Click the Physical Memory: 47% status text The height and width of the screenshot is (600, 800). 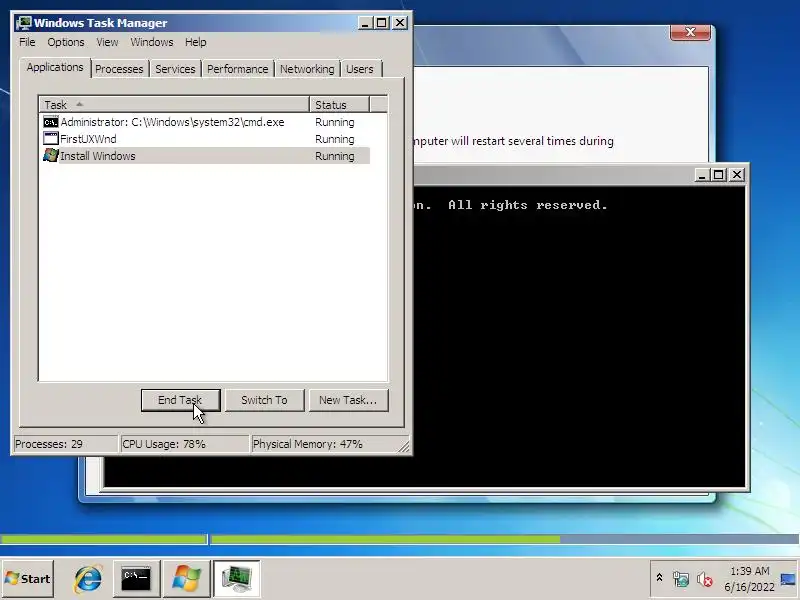tap(308, 444)
